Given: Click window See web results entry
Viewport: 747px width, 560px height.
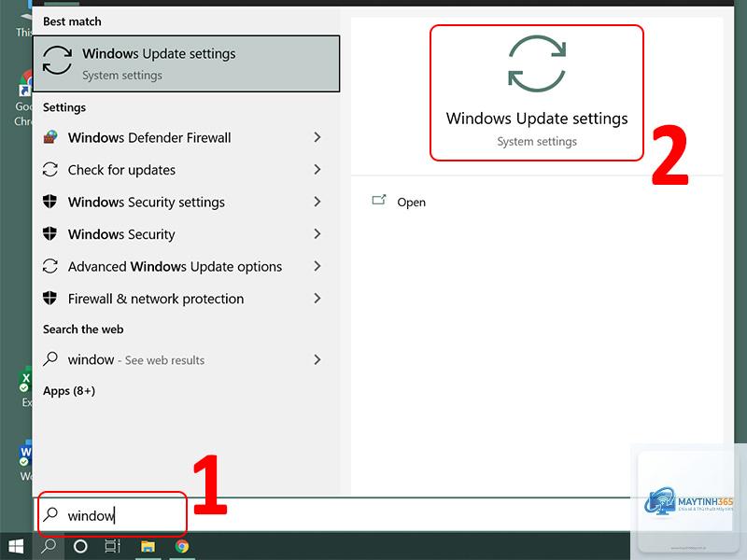Looking at the screenshot, I should click(x=183, y=359).
